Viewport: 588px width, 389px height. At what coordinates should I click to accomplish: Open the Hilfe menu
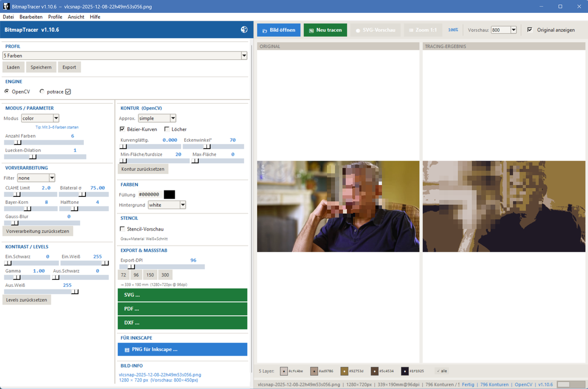(x=95, y=17)
